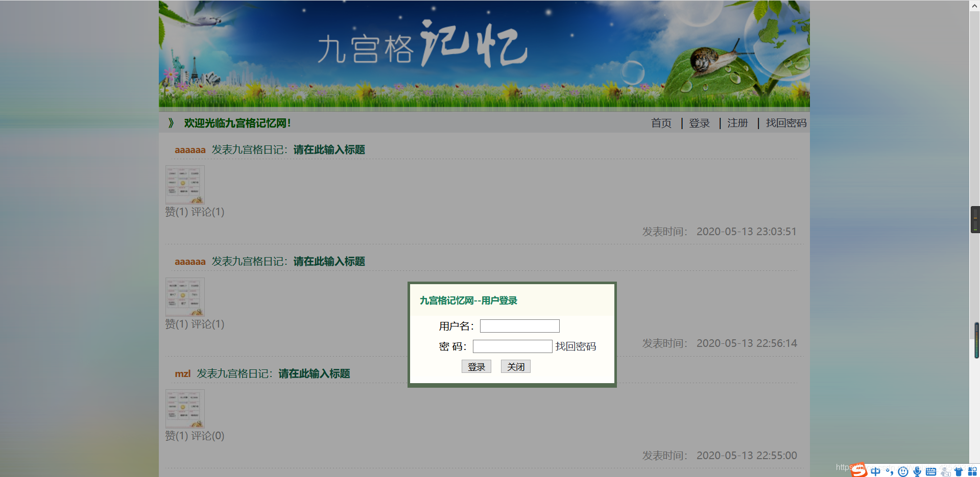Toggle Chinese/English mode via the 中 icon
Viewport: 980px width, 477px height.
[x=875, y=470]
